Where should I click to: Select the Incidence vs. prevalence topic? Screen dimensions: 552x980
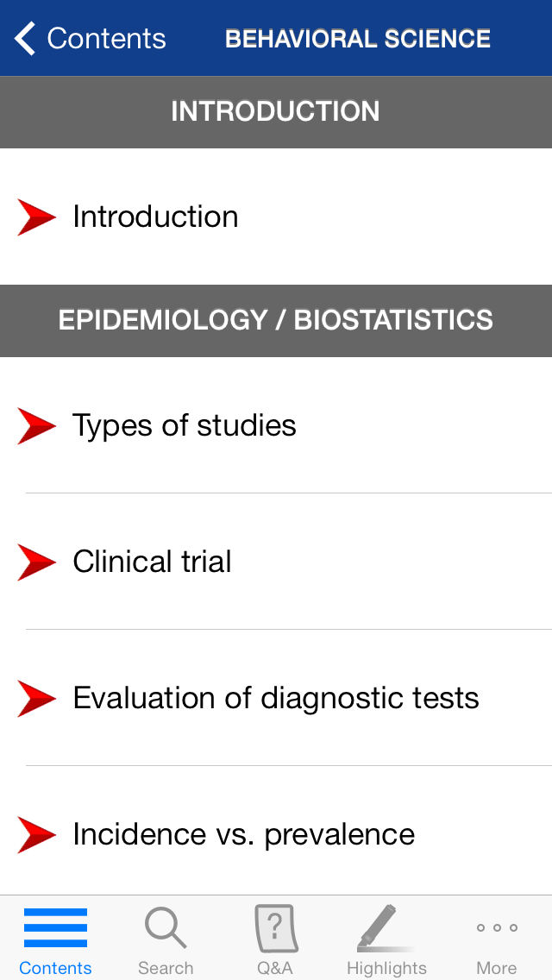coord(244,834)
